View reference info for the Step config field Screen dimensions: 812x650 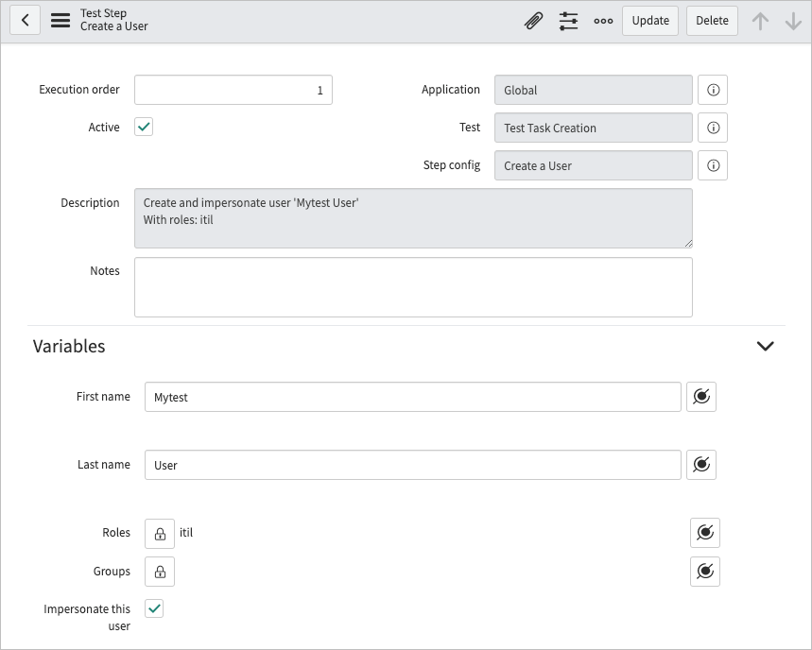(x=712, y=164)
